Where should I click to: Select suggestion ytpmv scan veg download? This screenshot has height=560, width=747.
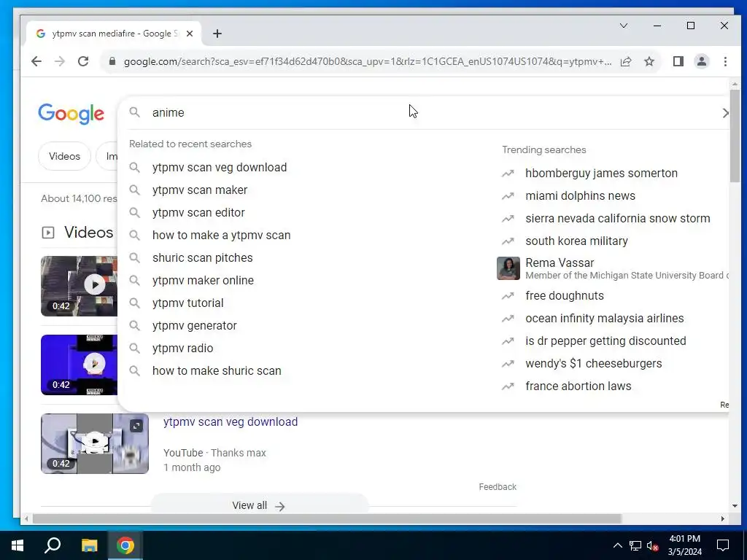(x=220, y=168)
